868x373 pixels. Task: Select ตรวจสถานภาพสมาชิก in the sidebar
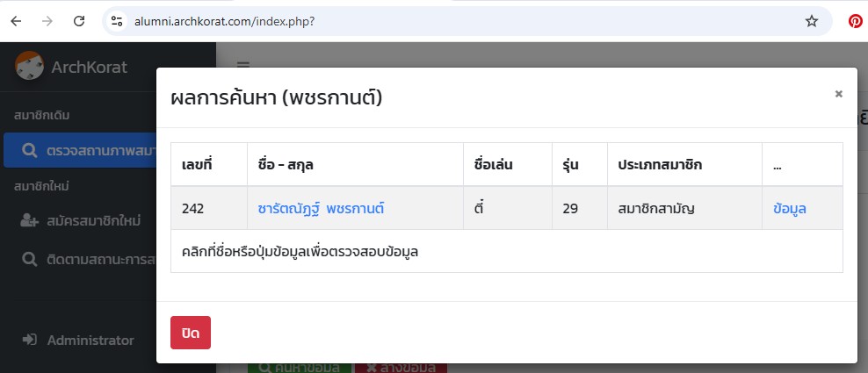(88, 150)
